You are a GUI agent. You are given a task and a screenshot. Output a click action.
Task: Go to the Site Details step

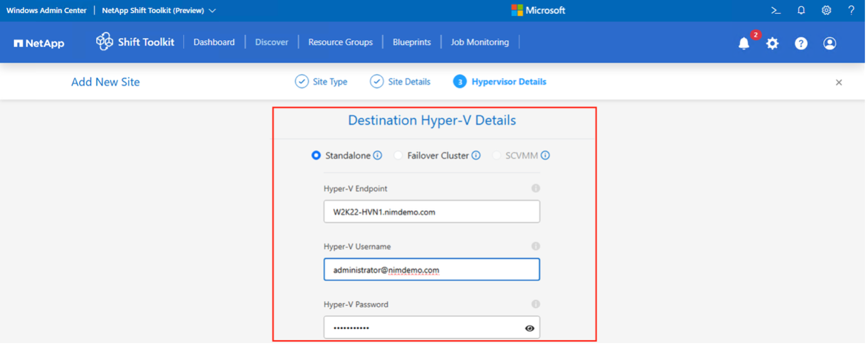409,82
